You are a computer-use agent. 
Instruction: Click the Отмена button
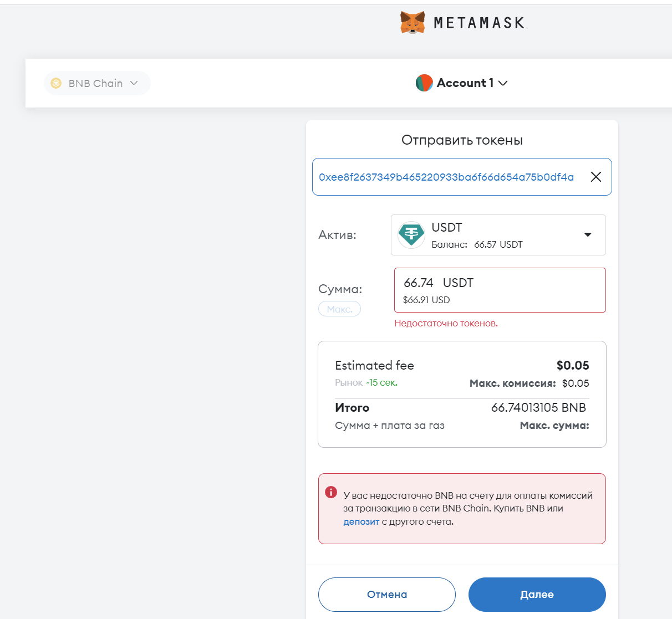pyautogui.click(x=387, y=595)
